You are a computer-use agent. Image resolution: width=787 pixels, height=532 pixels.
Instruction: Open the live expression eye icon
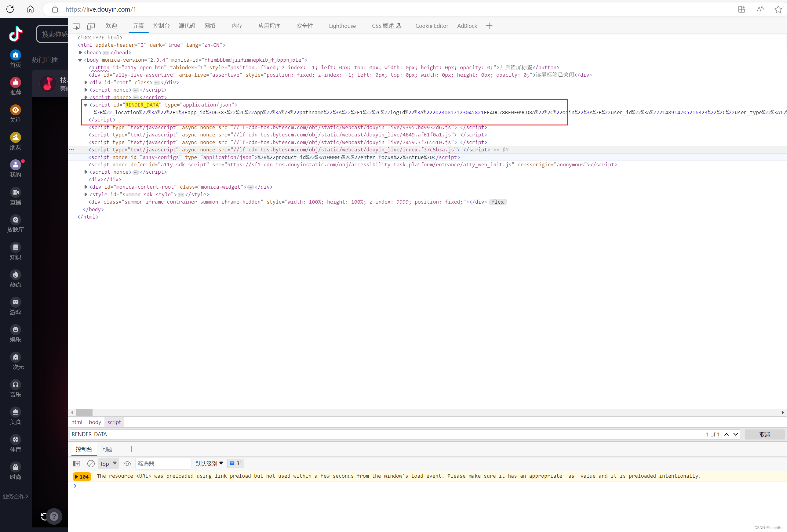(x=127, y=463)
